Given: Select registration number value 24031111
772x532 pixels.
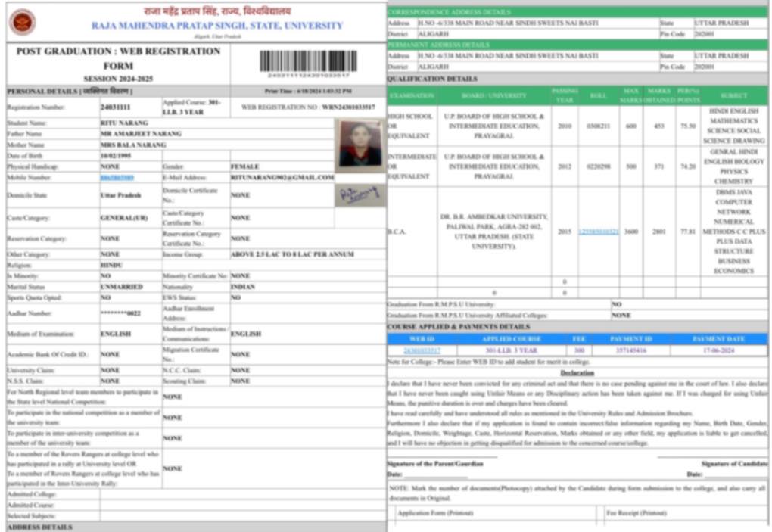Looking at the screenshot, I should (x=115, y=107).
